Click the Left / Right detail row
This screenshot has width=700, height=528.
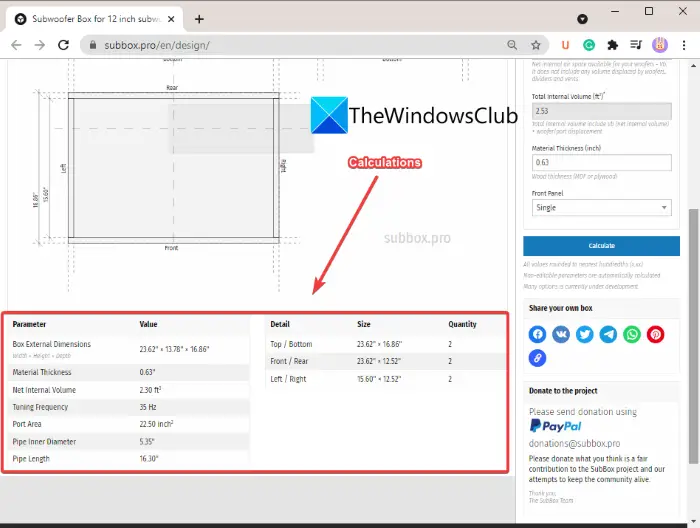386,379
